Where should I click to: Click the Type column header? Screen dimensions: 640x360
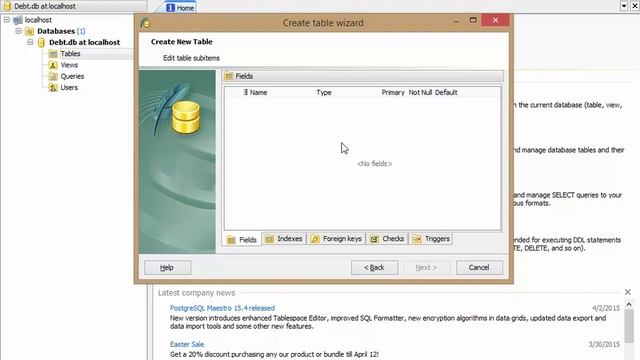pos(324,93)
